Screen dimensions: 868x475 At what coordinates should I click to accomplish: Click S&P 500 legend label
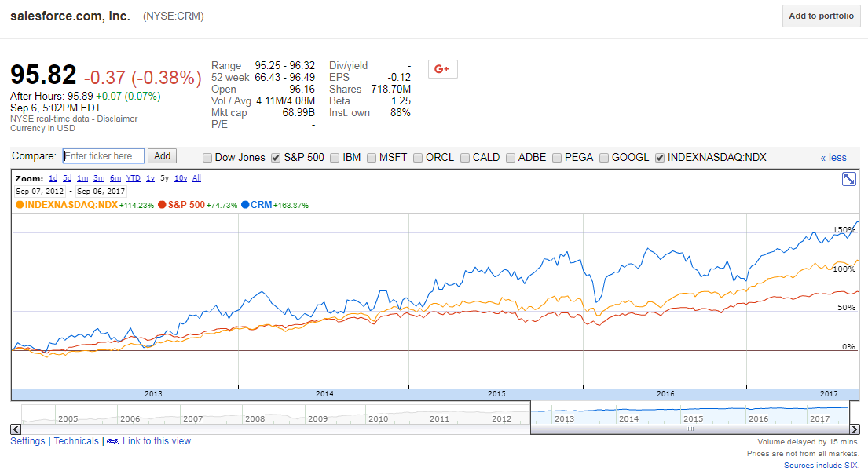(x=186, y=205)
